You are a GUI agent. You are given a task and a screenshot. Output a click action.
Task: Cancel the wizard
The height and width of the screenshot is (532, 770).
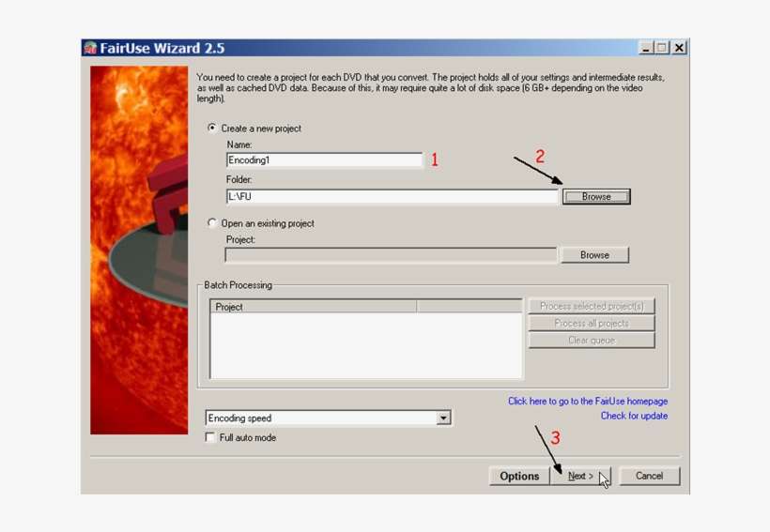tap(649, 476)
